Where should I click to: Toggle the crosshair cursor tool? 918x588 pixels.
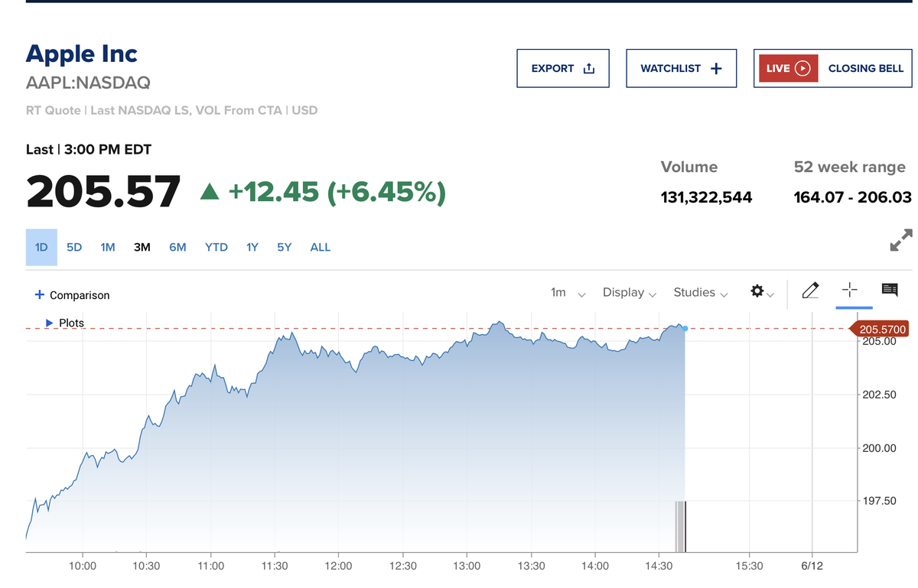pyautogui.click(x=850, y=290)
